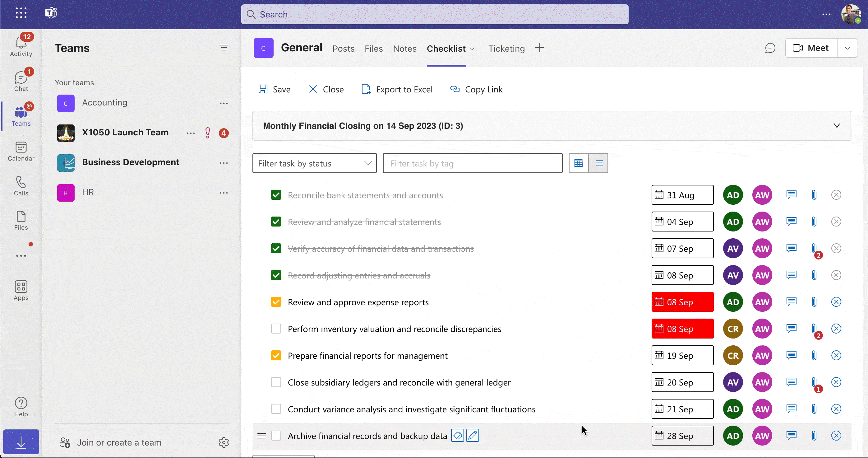Open the Apps store icon
Viewport: 868px width, 458px height.
point(21,290)
